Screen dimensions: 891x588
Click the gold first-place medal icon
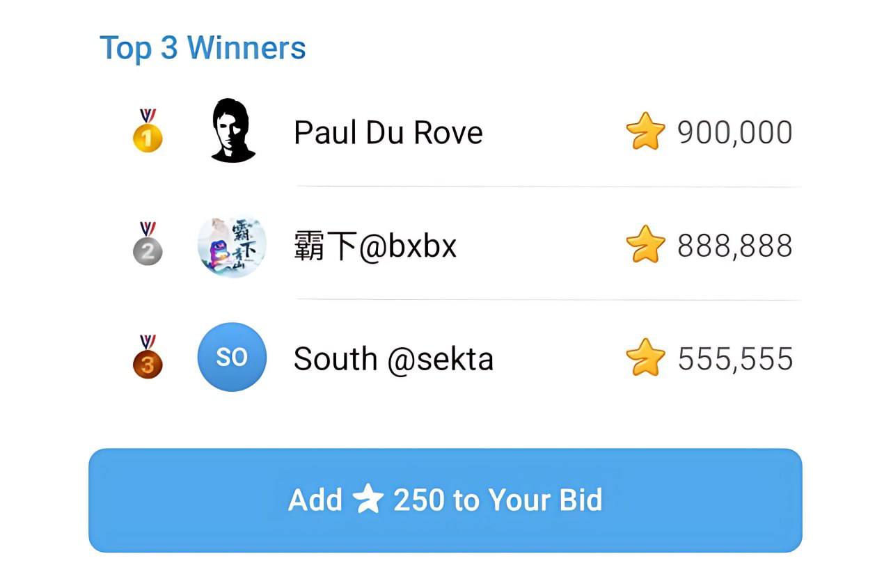click(x=148, y=132)
